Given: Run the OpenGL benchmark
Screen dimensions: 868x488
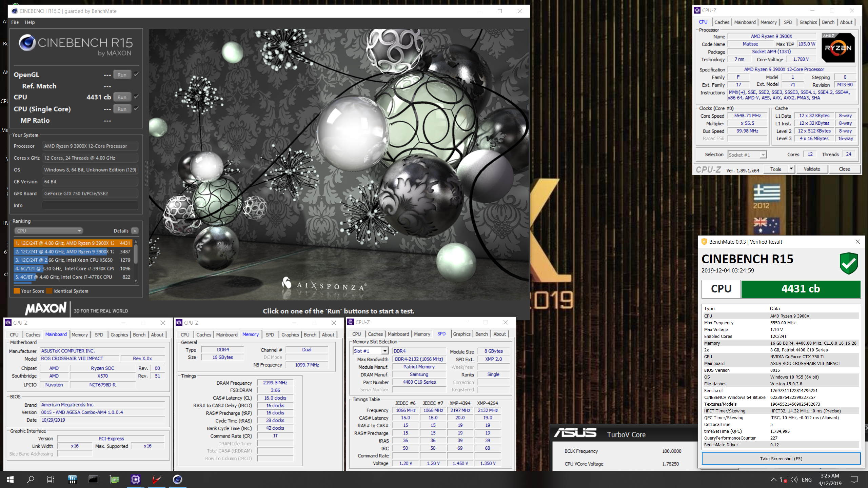Looking at the screenshot, I should point(122,75).
